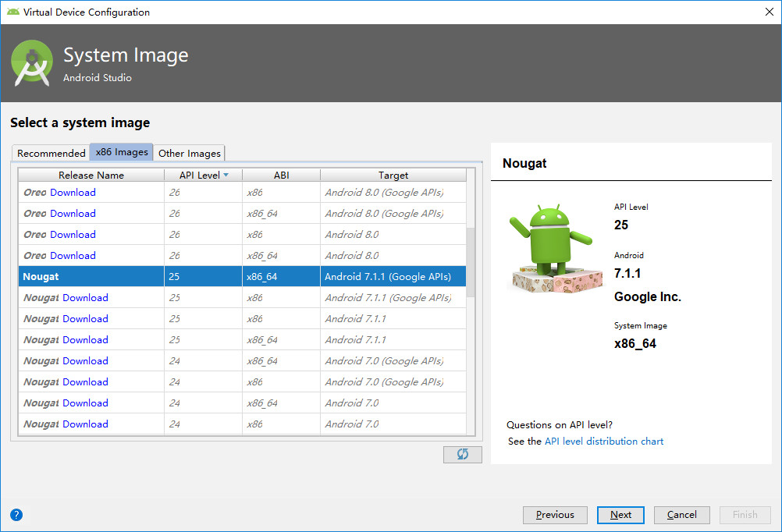Click the 'Nougat' heading in the details panel
The width and height of the screenshot is (782, 532).
click(x=524, y=164)
